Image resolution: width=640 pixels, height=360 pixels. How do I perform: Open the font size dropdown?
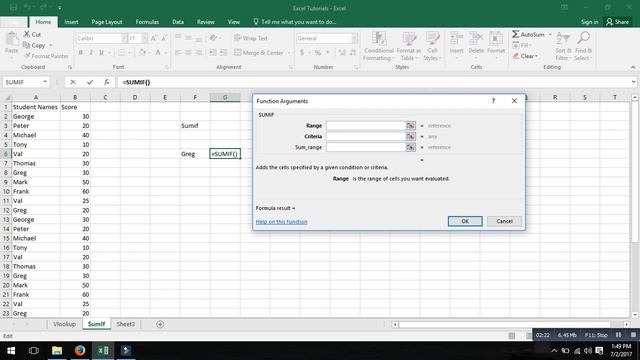pos(144,38)
